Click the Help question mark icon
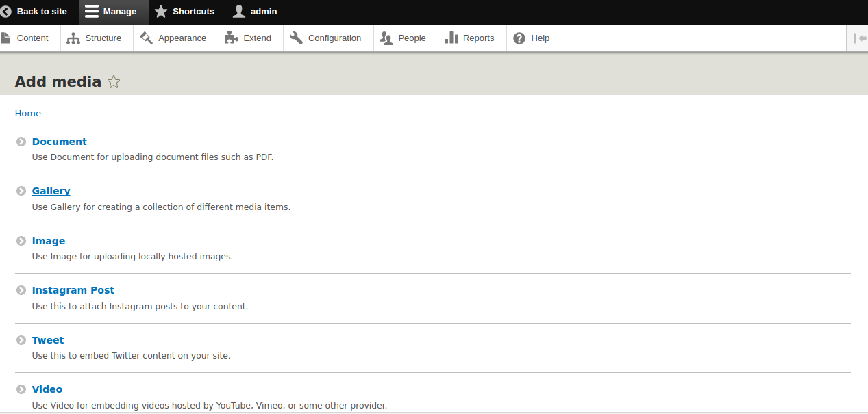The image size is (868, 414). (519, 38)
